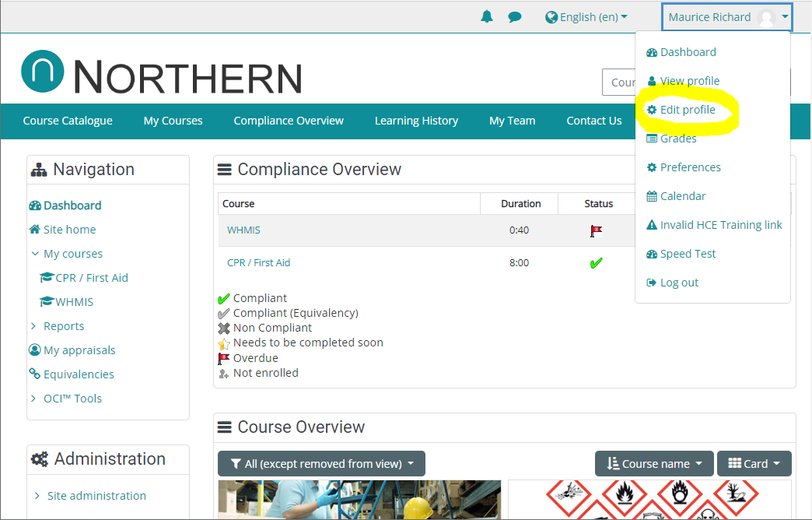Choose Log out in the user menu
The height and width of the screenshot is (520, 812).
pyautogui.click(x=679, y=283)
